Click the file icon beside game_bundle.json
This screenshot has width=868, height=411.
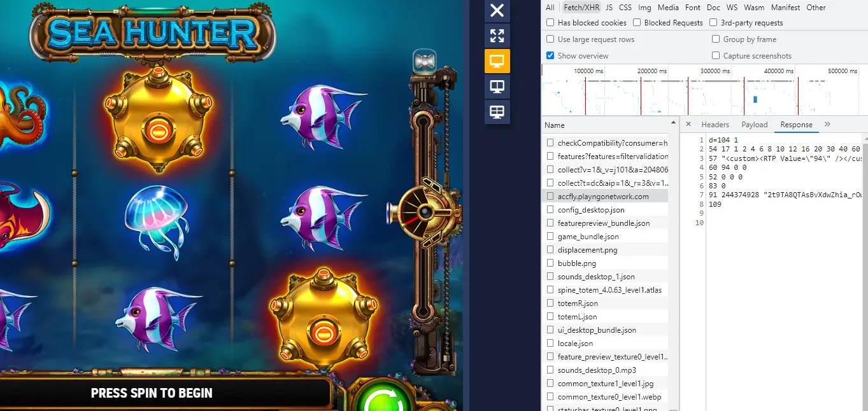coord(550,237)
